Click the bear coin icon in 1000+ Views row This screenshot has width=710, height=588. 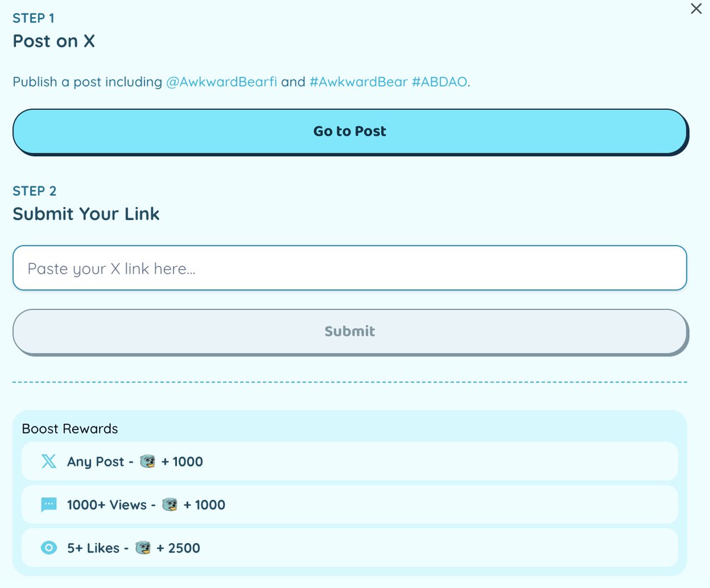tap(170, 505)
